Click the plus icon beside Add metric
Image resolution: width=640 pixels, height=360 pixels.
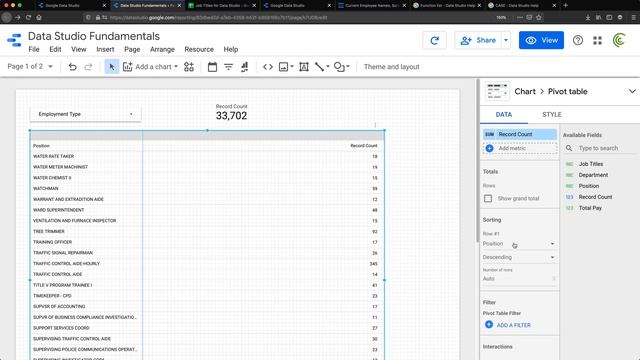(x=489, y=148)
